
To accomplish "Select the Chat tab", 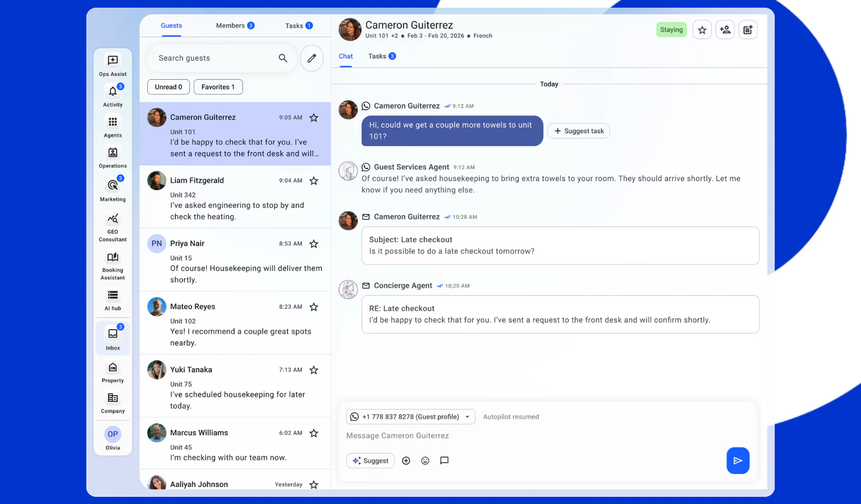I will click(x=345, y=57).
